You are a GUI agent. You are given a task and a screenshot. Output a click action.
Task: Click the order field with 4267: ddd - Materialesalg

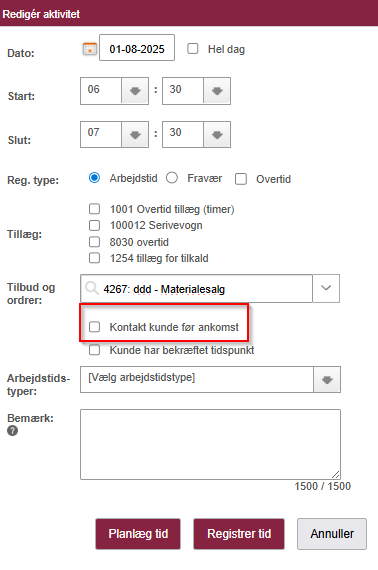(196, 289)
